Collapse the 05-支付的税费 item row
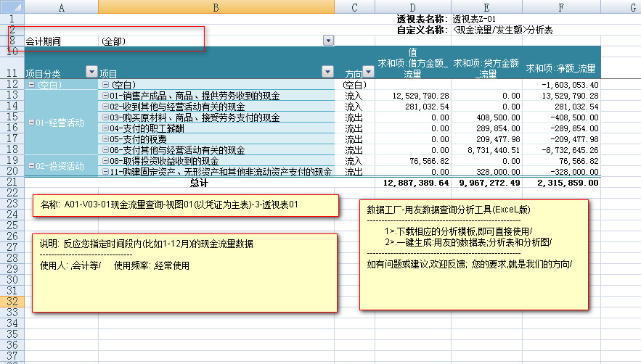This screenshot has width=641, height=364. point(105,139)
